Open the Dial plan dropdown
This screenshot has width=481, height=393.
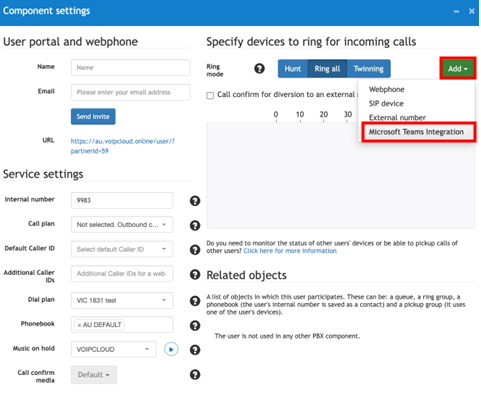122,300
